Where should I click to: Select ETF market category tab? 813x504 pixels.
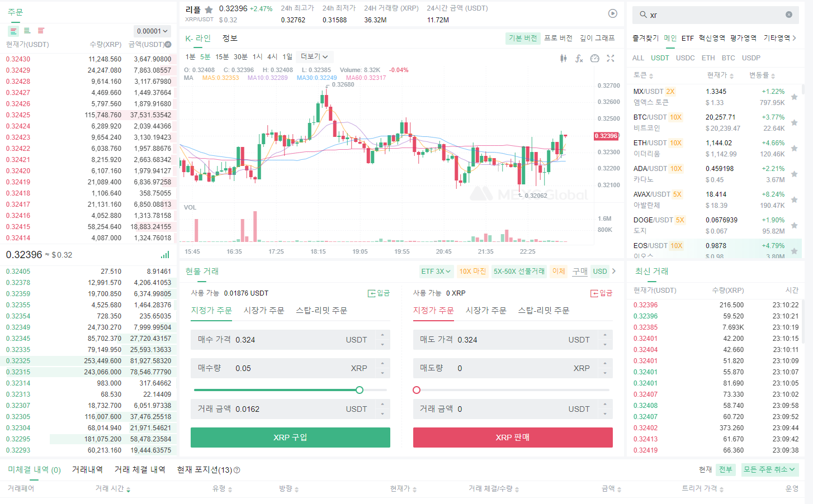point(688,39)
